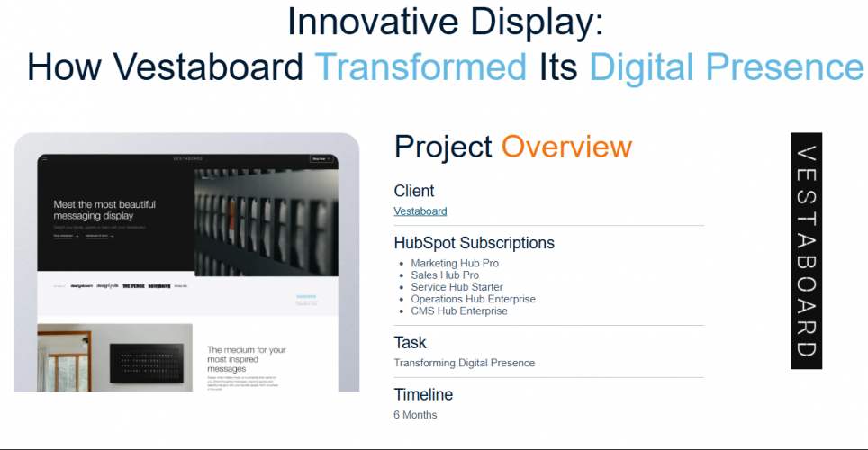
Task: Select the 'Marketing Hub Pro' list item
Action: click(455, 264)
